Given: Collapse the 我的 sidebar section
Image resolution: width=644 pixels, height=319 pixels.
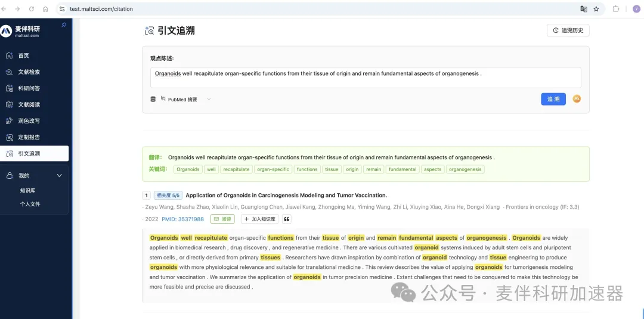Looking at the screenshot, I should click(59, 176).
